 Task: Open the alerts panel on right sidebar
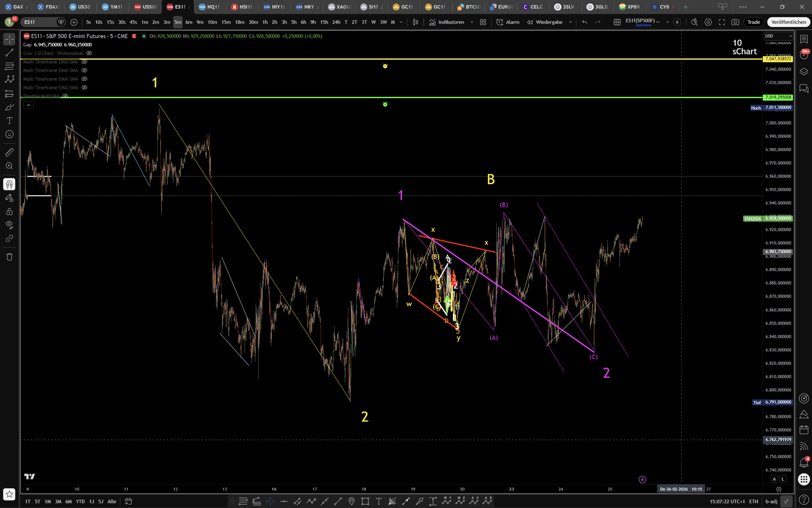pos(804,55)
